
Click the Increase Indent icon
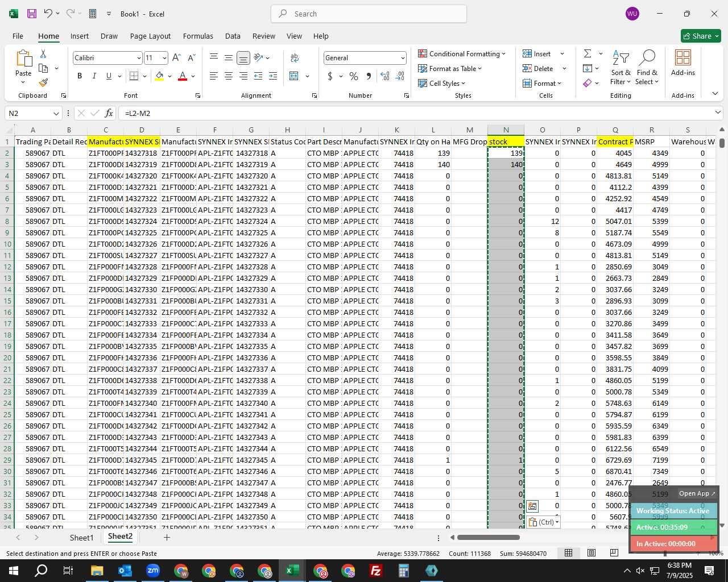(273, 76)
